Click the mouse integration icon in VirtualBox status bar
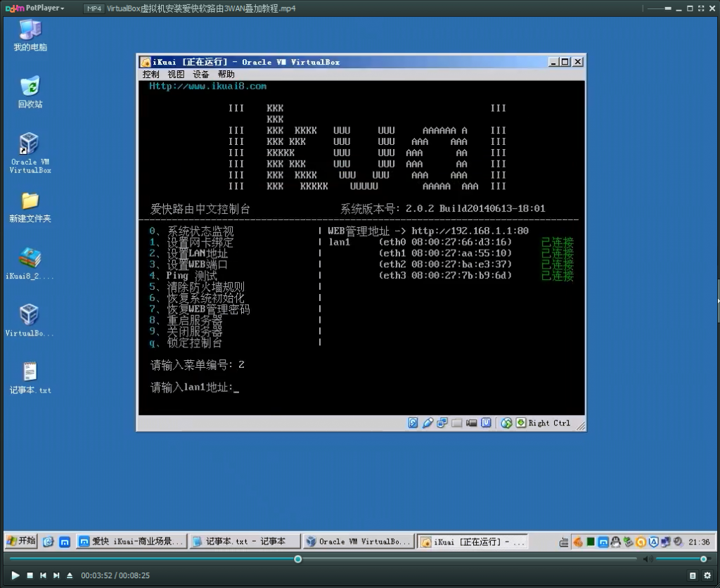Screen dimensions: 720x588 coord(506,423)
